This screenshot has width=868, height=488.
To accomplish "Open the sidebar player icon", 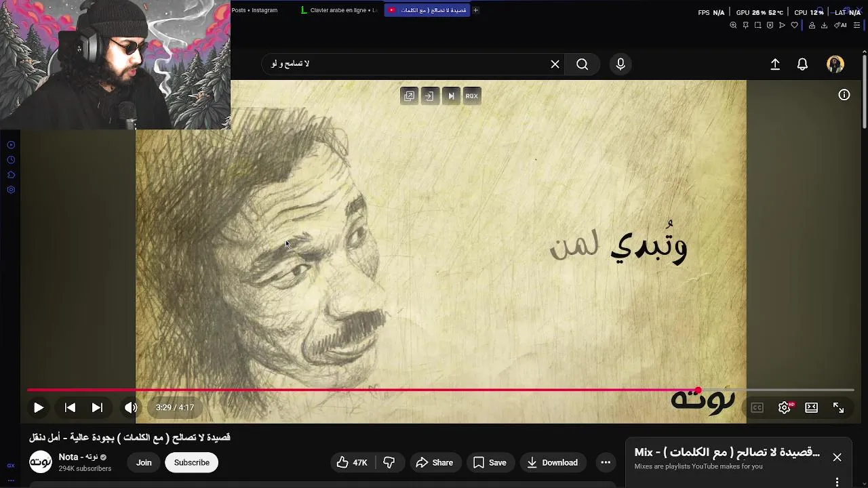I will point(11,145).
